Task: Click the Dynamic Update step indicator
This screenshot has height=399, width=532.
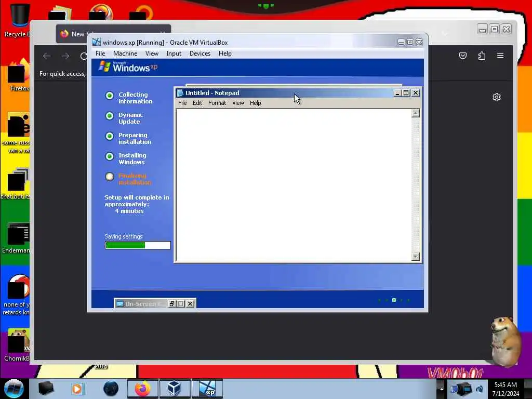Action: (x=109, y=116)
